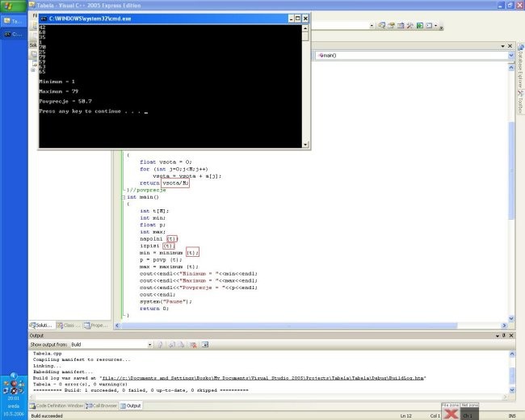Open the Properties Window toolbar icon
The height and width of the screenshot is (420, 525).
pyautogui.click(x=391, y=26)
